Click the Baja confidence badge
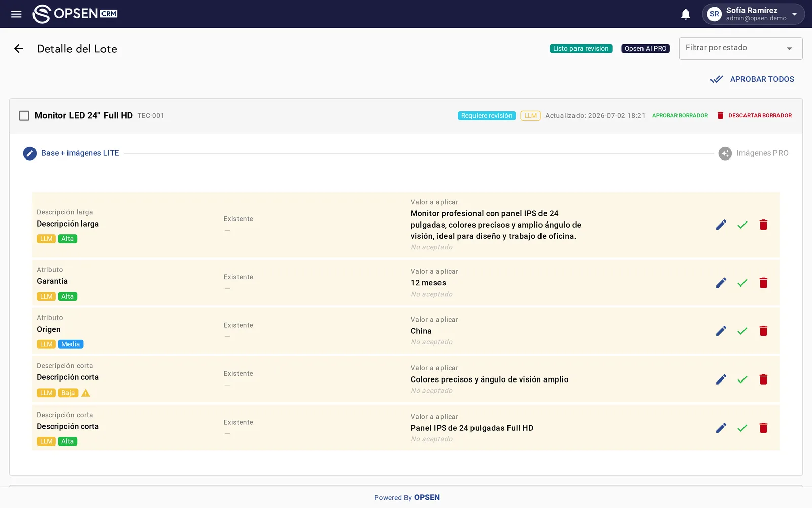Viewport: 812px width, 508px height. 68,393
